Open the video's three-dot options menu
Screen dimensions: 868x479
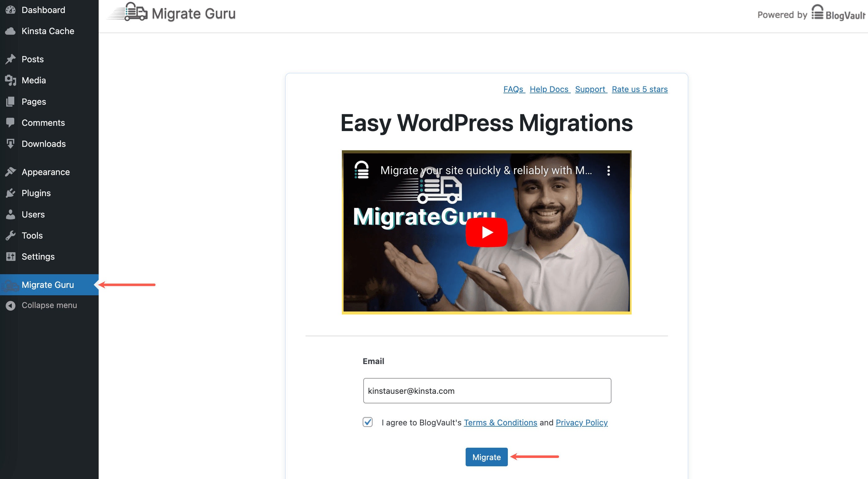pos(609,171)
